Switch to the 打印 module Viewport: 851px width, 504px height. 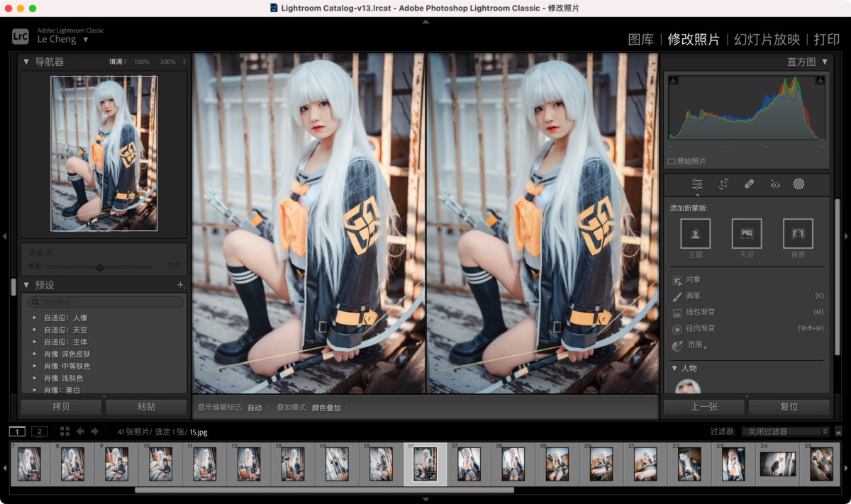coord(827,39)
